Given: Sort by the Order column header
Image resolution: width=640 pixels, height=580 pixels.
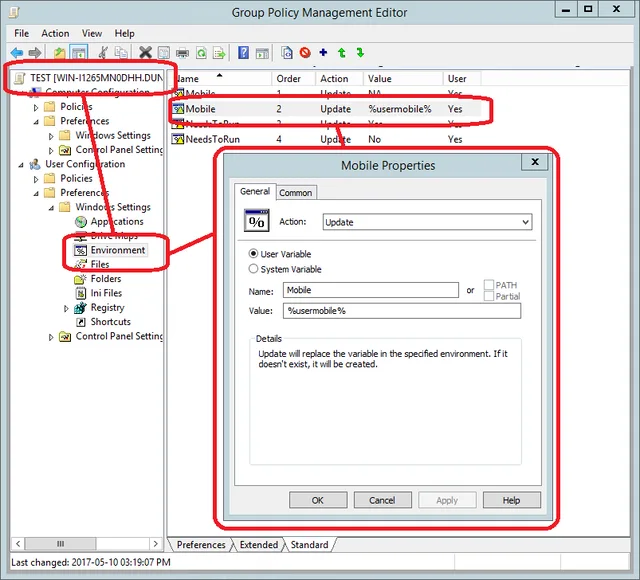Looking at the screenshot, I should [293, 78].
